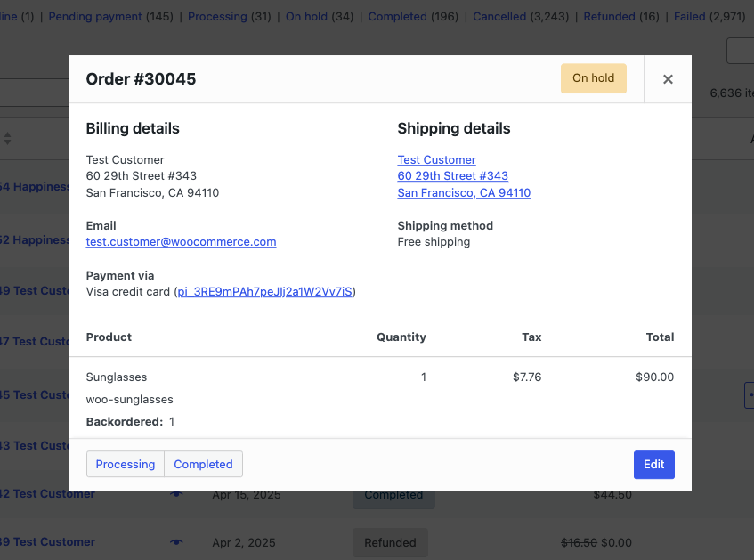
Task: Close the Order #30045 preview modal
Action: tap(668, 79)
